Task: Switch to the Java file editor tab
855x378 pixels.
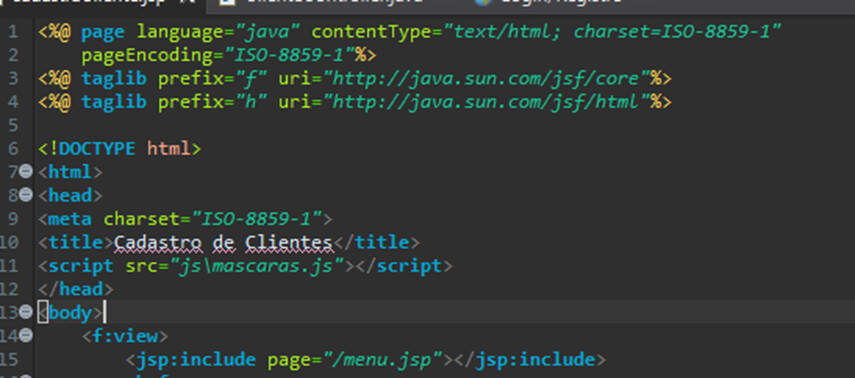Action: coord(333,2)
